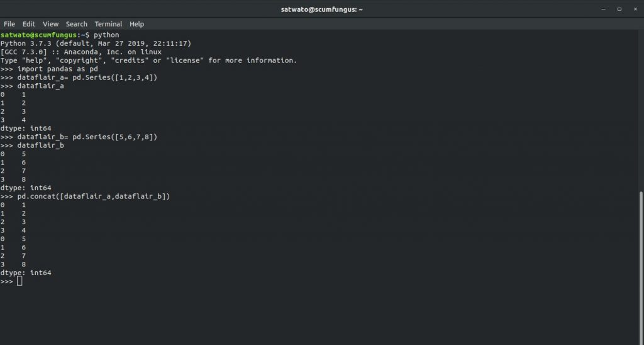Maximize the terminal window
The height and width of the screenshot is (345, 644).
coord(619,9)
